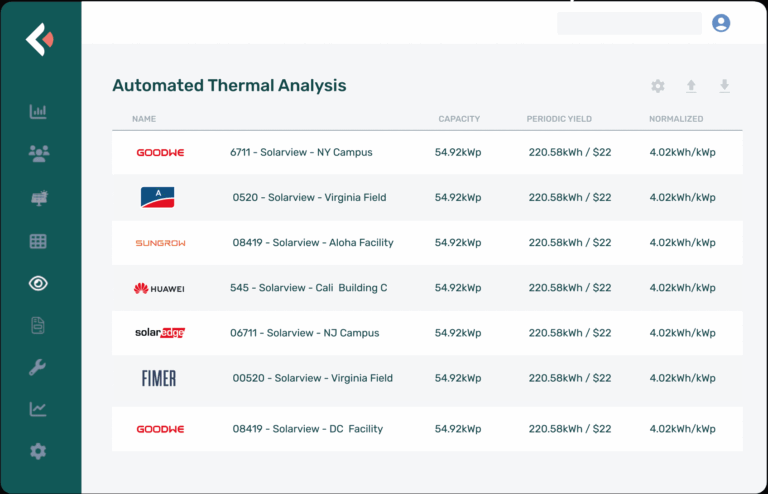Open '6711 - Solarview - NY Campus'
Screen dimensions: 768x494
301,152
